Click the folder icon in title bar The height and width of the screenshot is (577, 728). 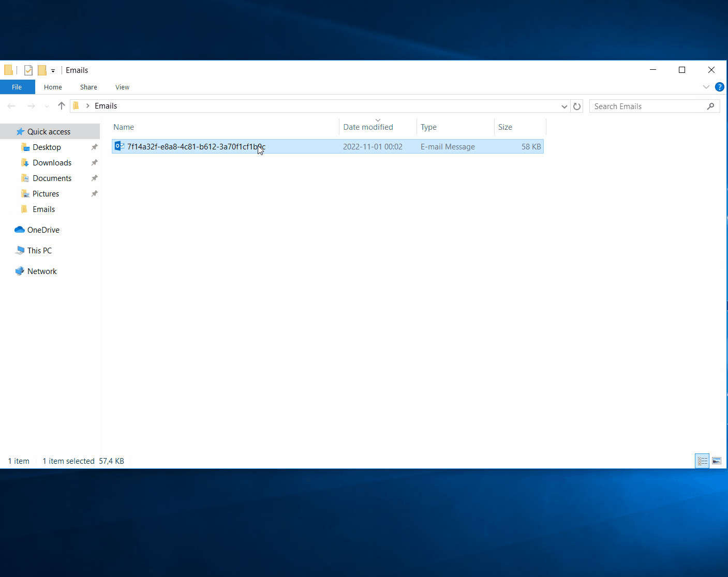pos(8,70)
